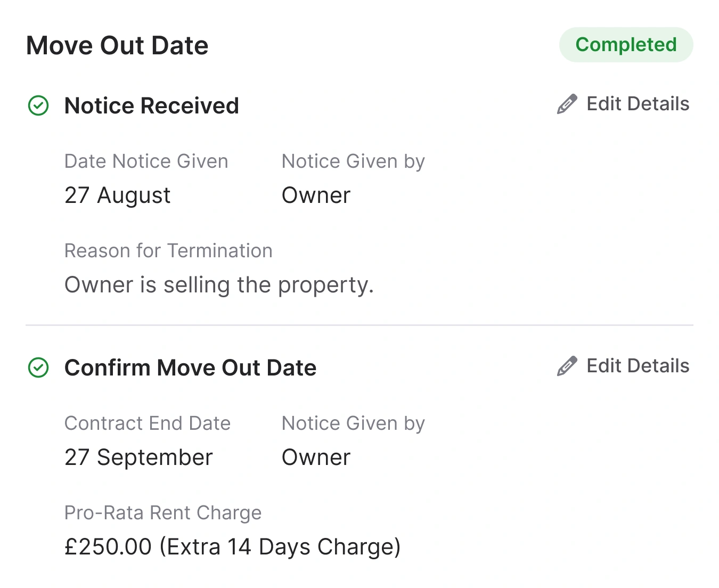Click the completion indicator for Confirm Move Out Date
719x588 pixels.
click(38, 367)
